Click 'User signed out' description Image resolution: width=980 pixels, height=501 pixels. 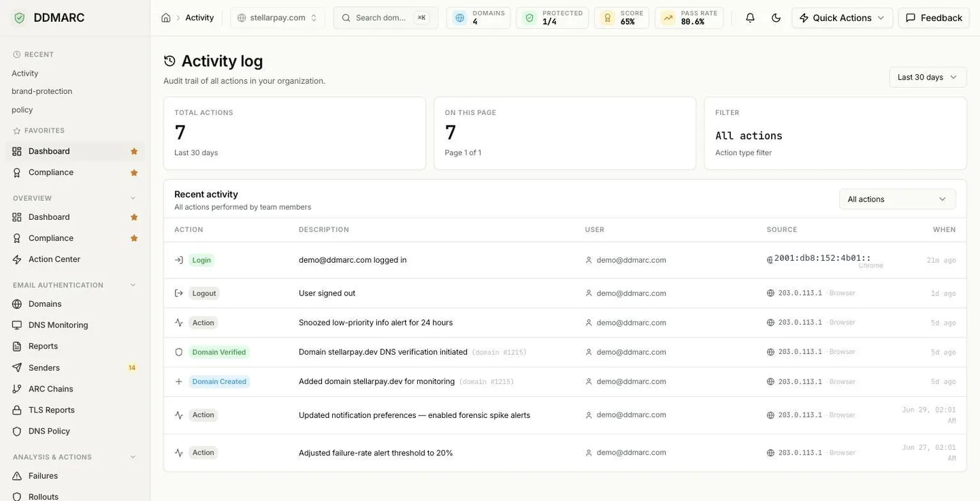[x=327, y=293]
